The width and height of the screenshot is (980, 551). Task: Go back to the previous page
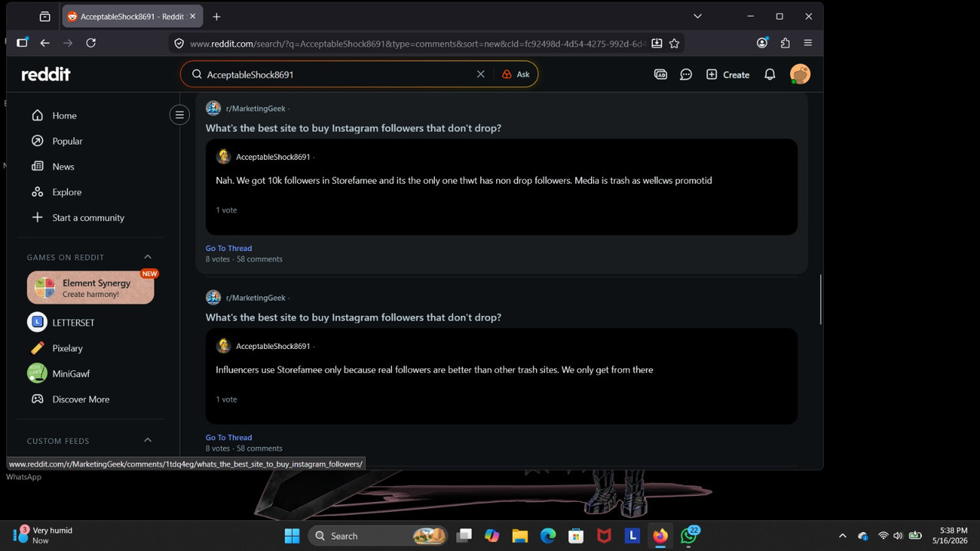click(44, 43)
